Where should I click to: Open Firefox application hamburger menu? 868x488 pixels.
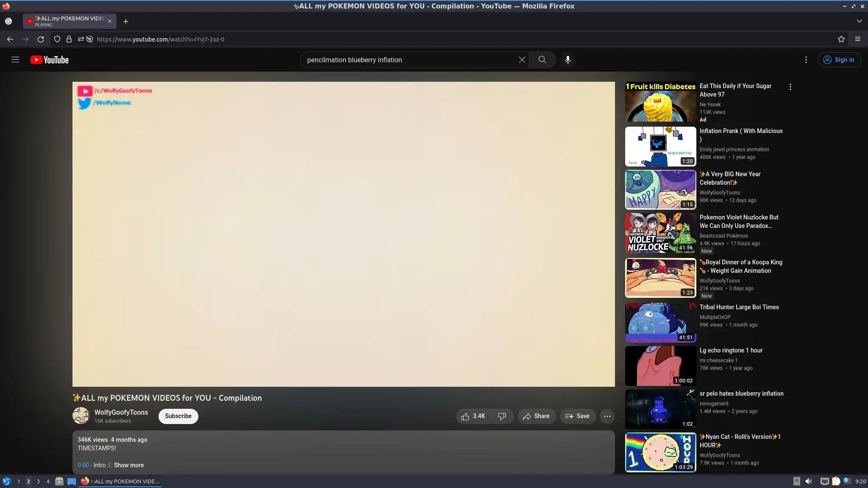(x=857, y=39)
